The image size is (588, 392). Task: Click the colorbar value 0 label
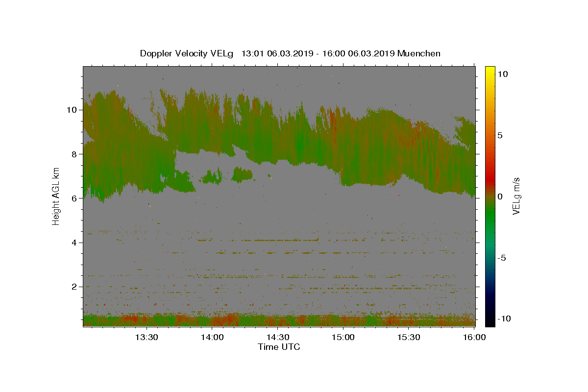(x=501, y=196)
